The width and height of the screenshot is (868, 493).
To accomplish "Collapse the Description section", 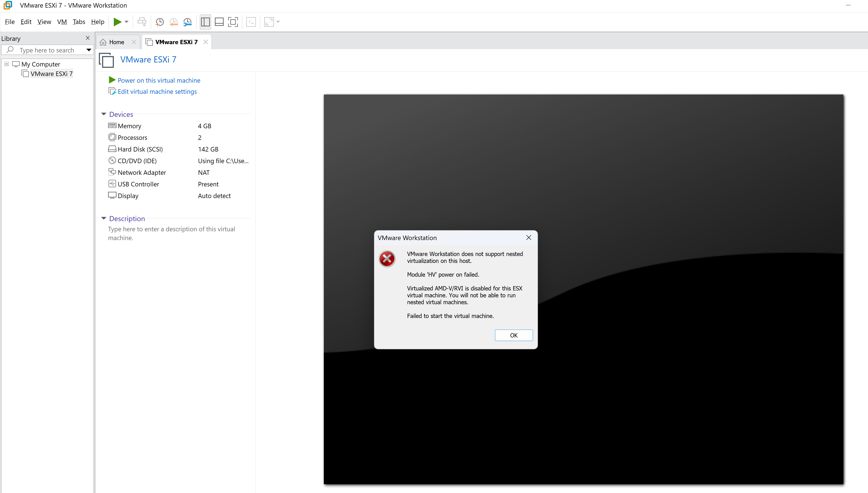I will tap(104, 218).
